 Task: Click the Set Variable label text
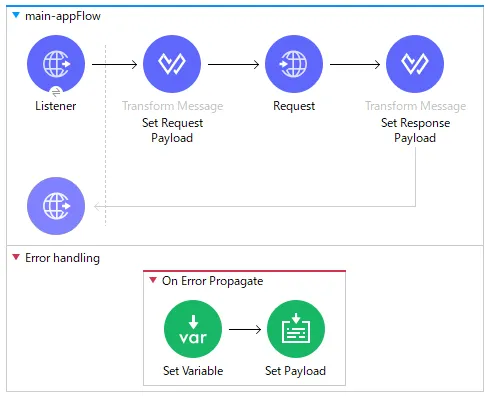click(x=193, y=371)
